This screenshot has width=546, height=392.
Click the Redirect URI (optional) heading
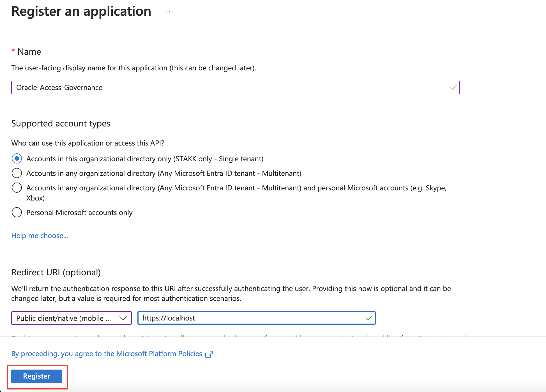[56, 273]
